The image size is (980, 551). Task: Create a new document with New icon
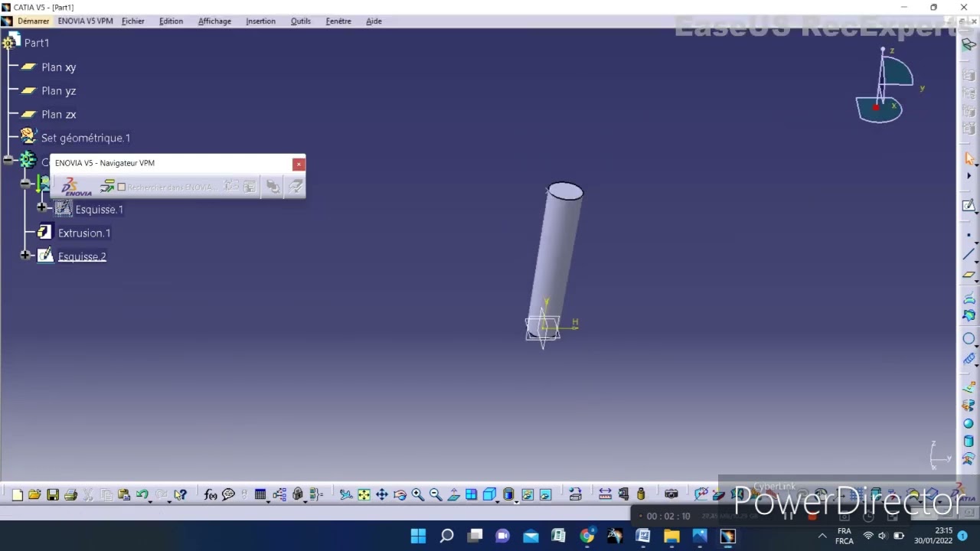point(17,495)
